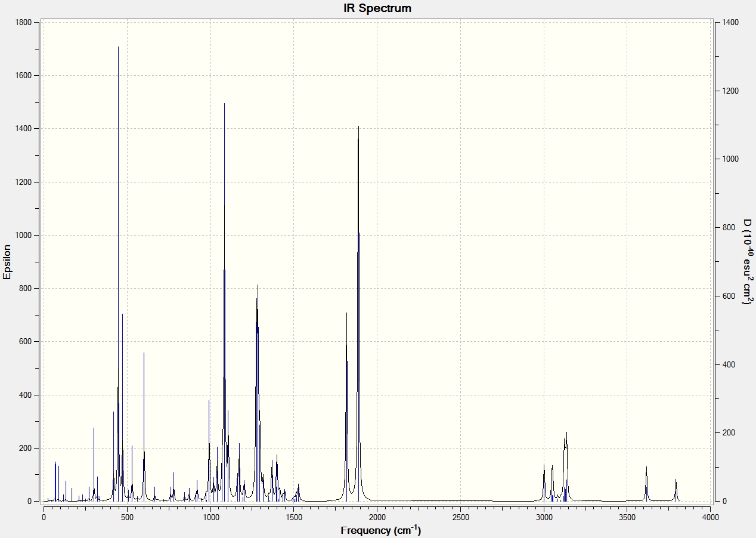Click the 2000 tick label on the frequency axis

pyautogui.click(x=377, y=517)
